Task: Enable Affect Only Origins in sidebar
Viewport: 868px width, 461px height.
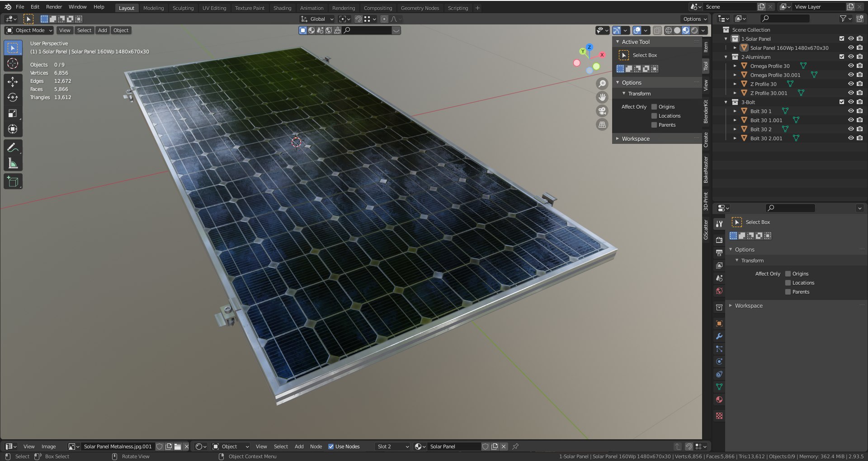Action: click(x=654, y=107)
